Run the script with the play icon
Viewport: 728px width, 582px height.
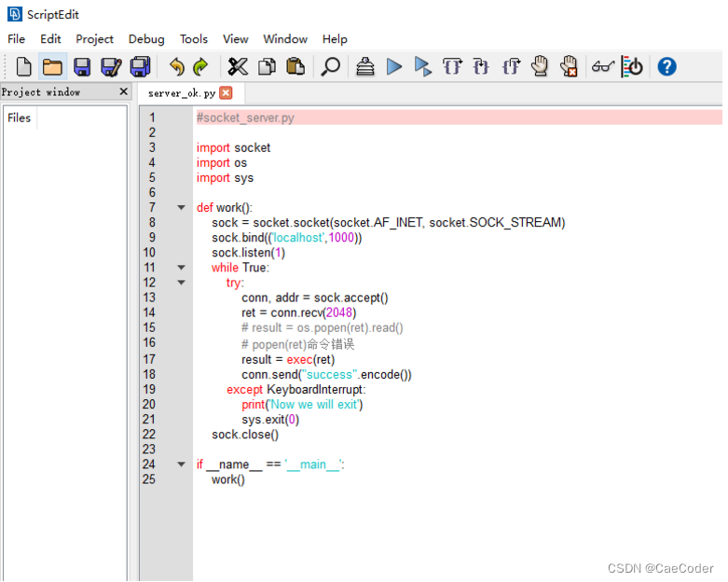[394, 66]
